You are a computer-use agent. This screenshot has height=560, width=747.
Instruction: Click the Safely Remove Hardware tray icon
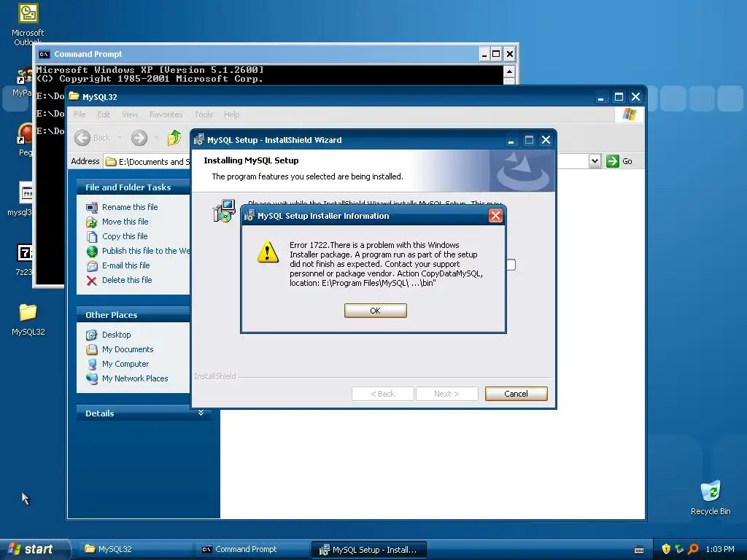point(679,549)
